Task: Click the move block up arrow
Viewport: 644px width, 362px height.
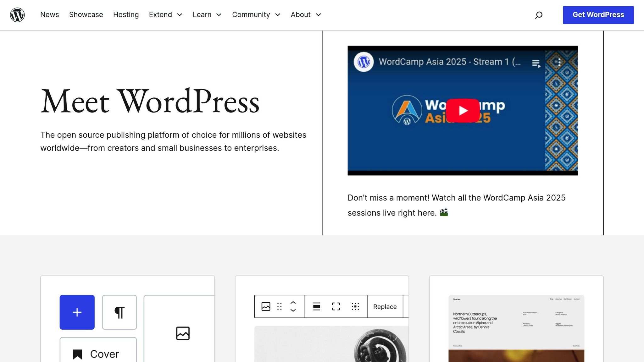Action: point(293,303)
